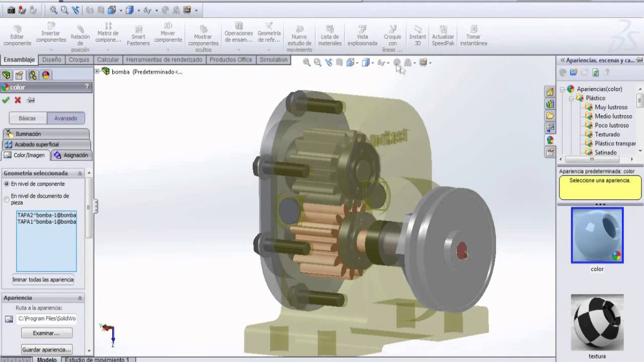This screenshot has height=362, width=644.
Task: Open the ConfigurationManager tab icon
Action: pos(33,75)
